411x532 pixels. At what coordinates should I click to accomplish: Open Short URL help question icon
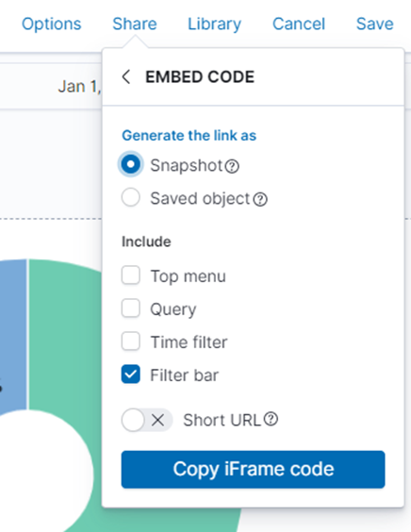point(271,419)
